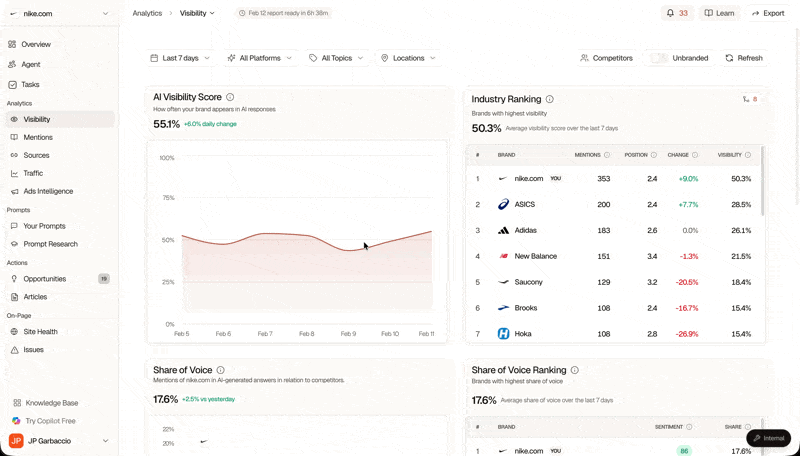Open the nike.com site selector
The image size is (800, 456).
coord(60,14)
